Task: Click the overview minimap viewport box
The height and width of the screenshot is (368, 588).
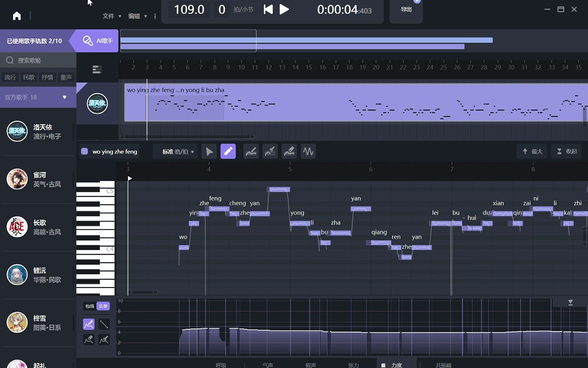Action: (x=188, y=41)
